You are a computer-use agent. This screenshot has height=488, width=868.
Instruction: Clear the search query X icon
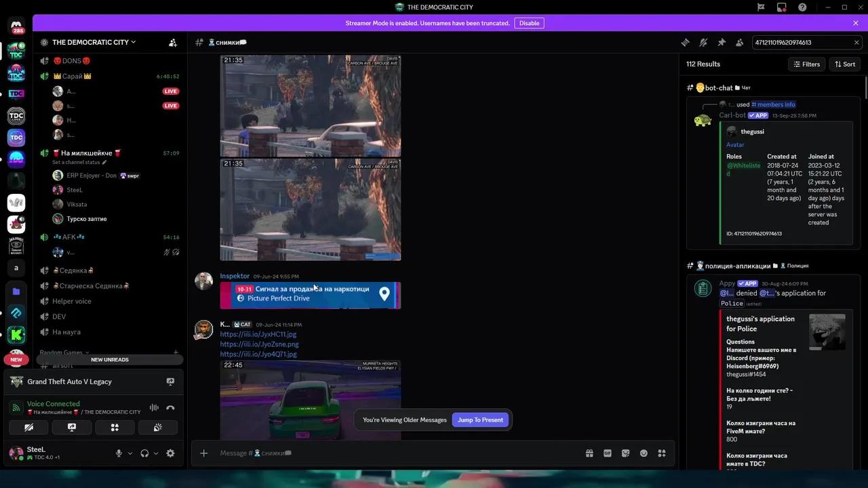(x=856, y=42)
